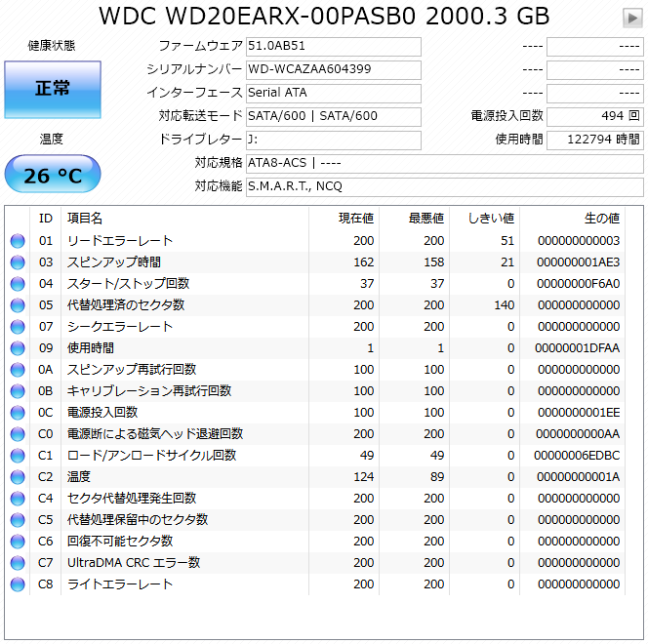The height and width of the screenshot is (644, 648).
Task: Click the 正常 health status button
Action: [x=53, y=89]
